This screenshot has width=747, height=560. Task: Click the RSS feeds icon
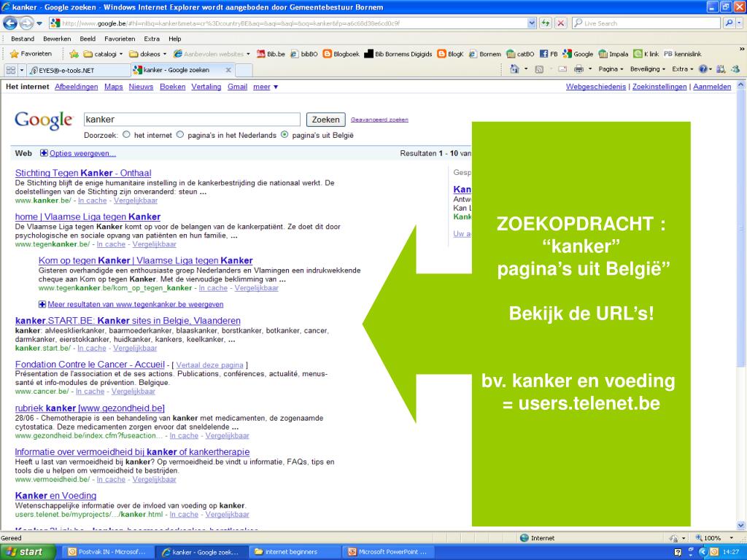pyautogui.click(x=539, y=69)
